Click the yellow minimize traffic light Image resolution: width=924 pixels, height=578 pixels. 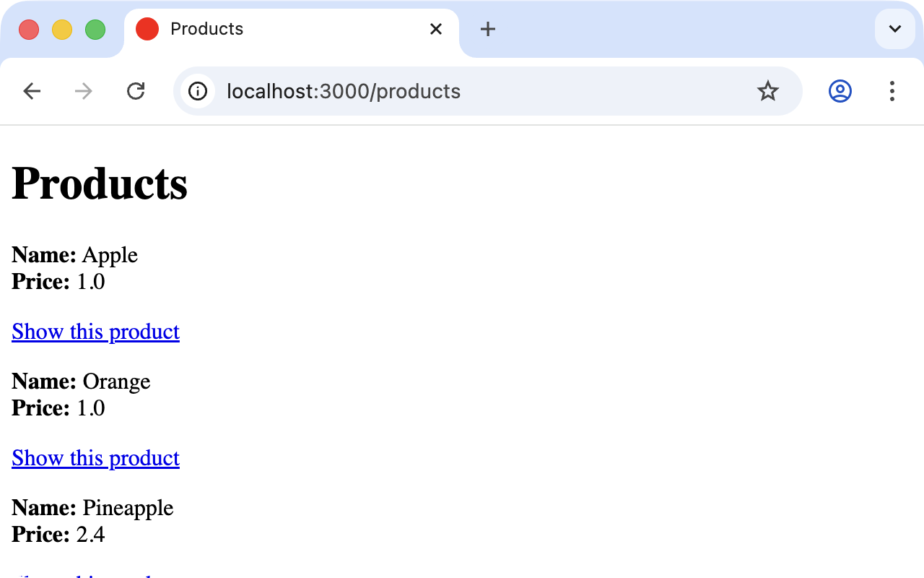[62, 29]
